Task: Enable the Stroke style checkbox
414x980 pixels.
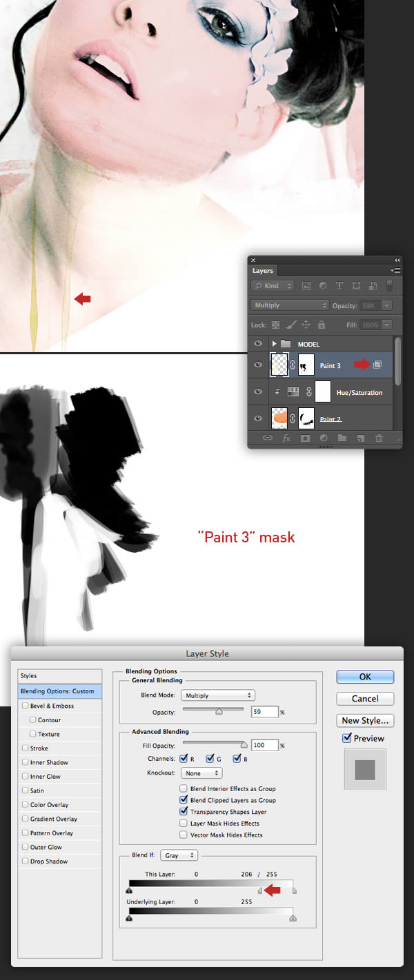Action: [x=26, y=748]
